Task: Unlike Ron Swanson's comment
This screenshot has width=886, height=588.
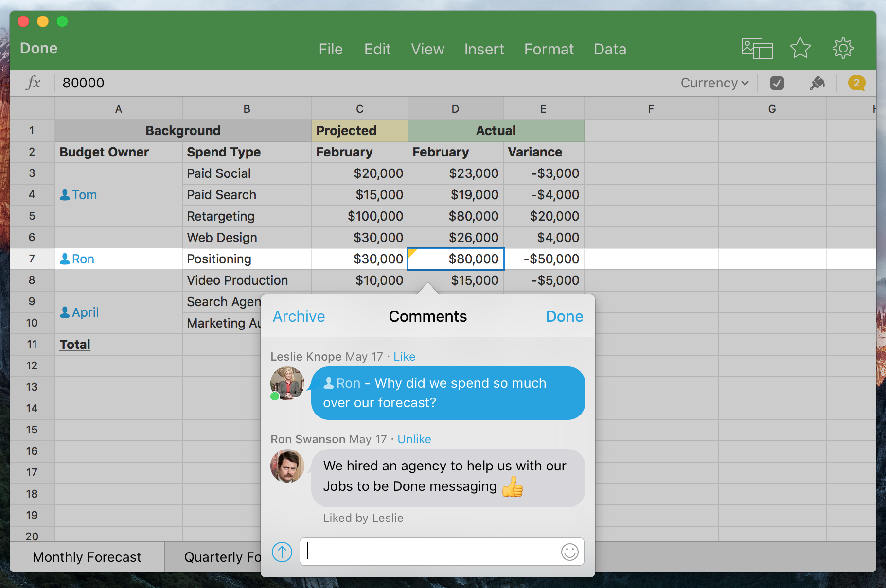Action: pos(414,439)
